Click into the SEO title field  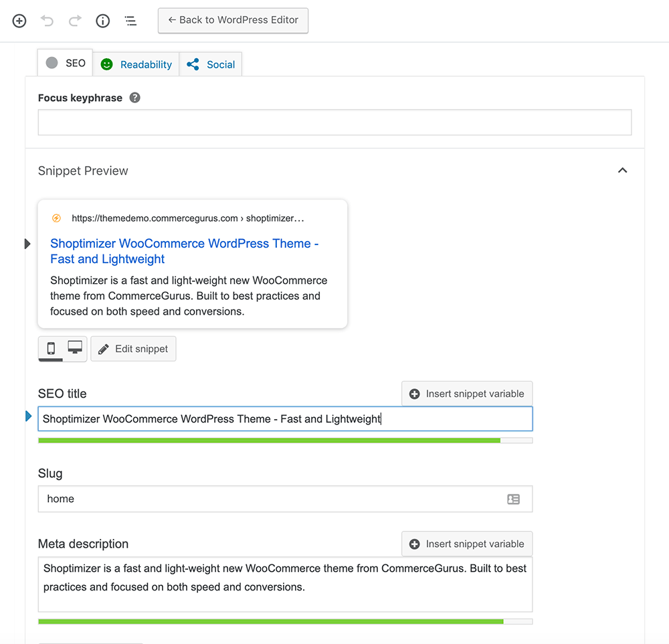285,419
